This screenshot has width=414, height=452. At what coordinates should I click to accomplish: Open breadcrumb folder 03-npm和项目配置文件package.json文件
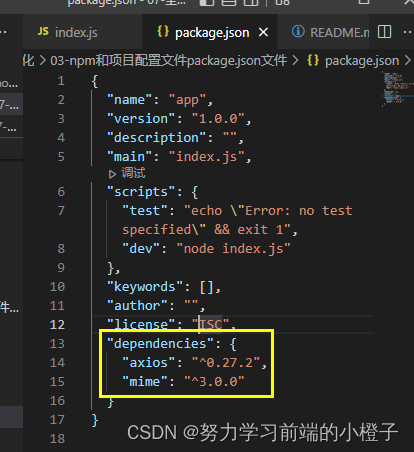point(169,61)
